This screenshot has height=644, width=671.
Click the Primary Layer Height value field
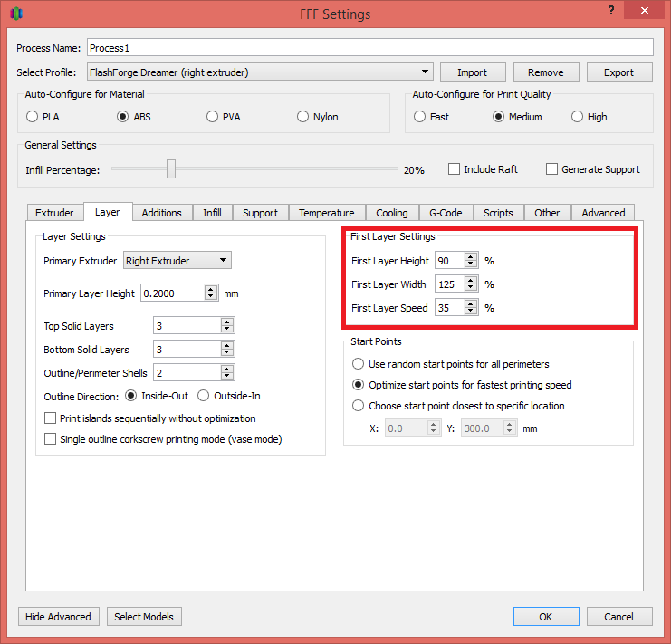point(173,293)
